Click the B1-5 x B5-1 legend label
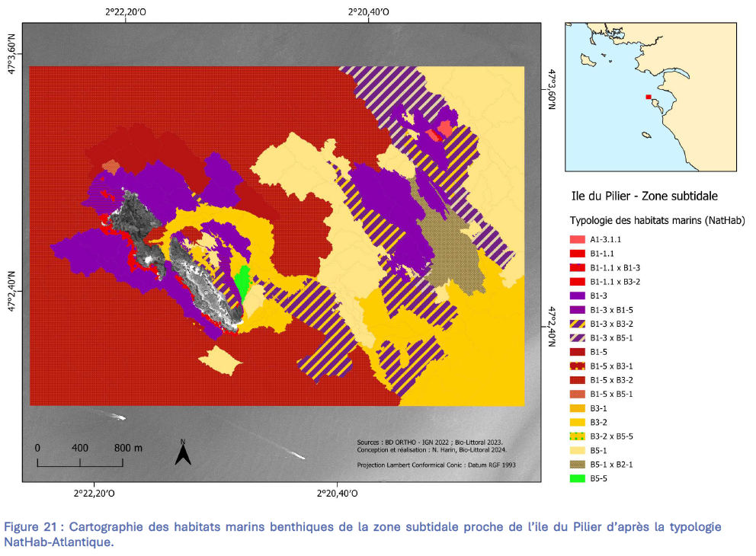Image resolution: width=756 pixels, height=556 pixels. pyautogui.click(x=613, y=395)
